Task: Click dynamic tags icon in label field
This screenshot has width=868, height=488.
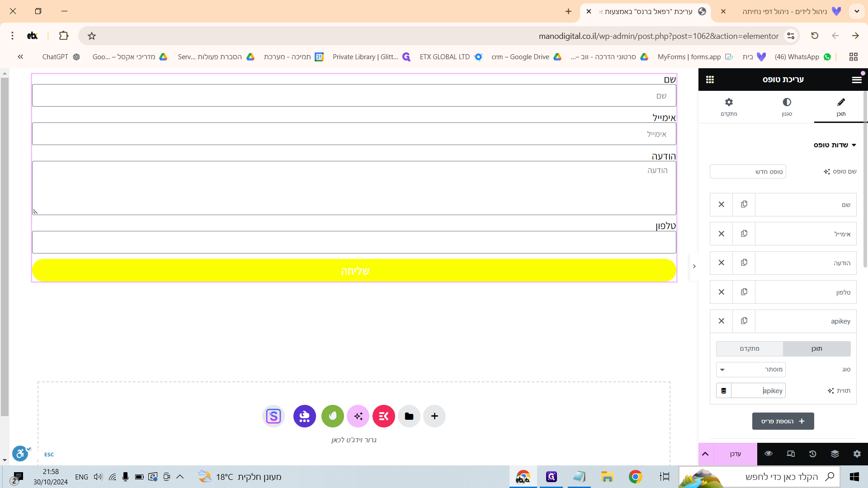Action: pos(723,390)
